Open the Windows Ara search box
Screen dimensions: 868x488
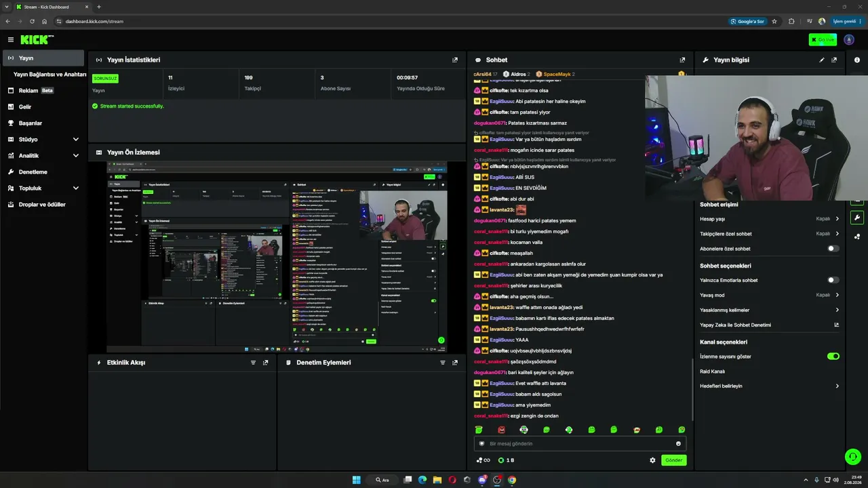(x=382, y=480)
